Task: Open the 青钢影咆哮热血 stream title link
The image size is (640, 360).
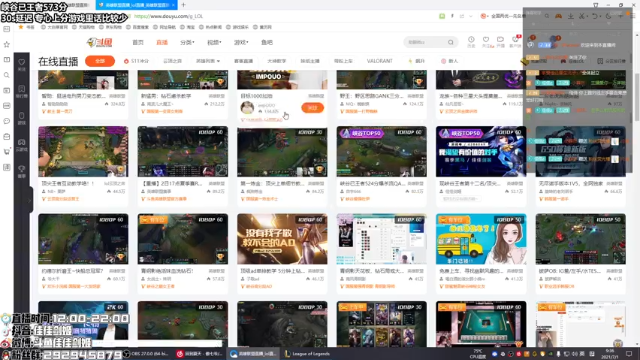Action: [167, 271]
